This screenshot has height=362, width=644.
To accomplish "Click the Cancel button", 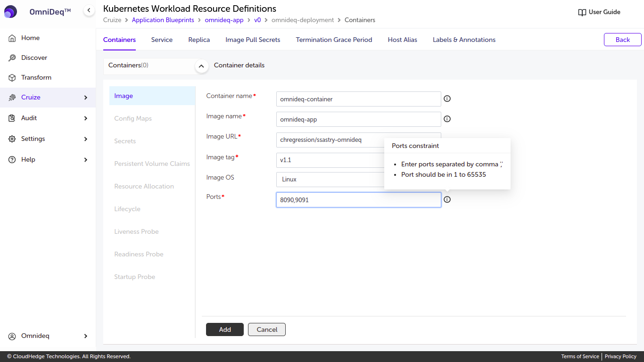I will point(267,329).
